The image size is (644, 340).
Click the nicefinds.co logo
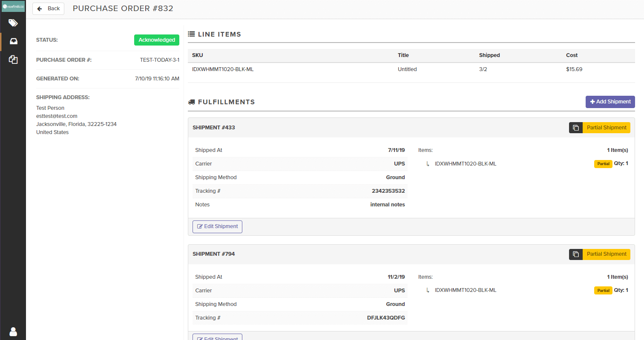(13, 6)
